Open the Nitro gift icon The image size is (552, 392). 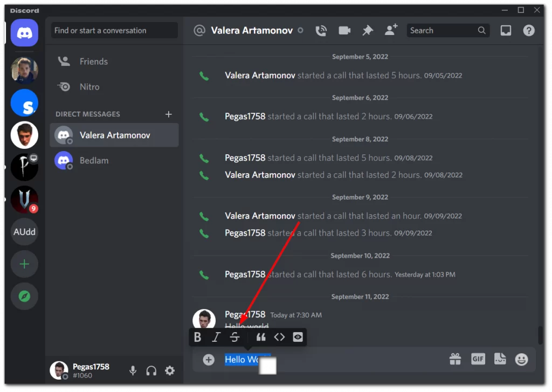[455, 359]
